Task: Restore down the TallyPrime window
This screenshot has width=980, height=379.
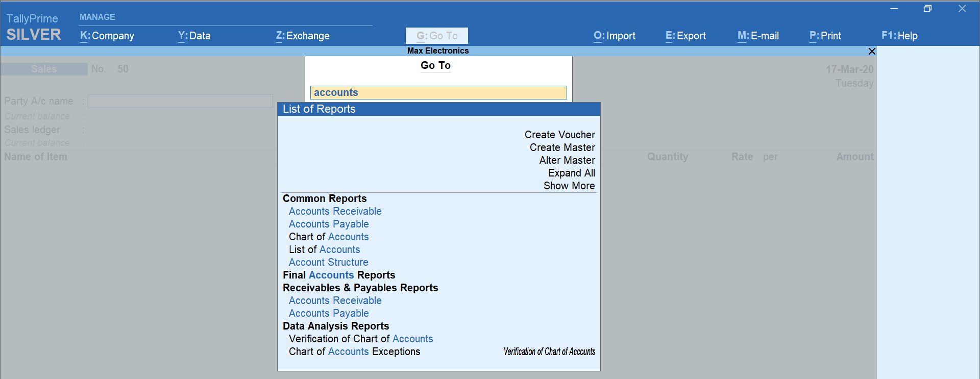Action: click(x=927, y=9)
